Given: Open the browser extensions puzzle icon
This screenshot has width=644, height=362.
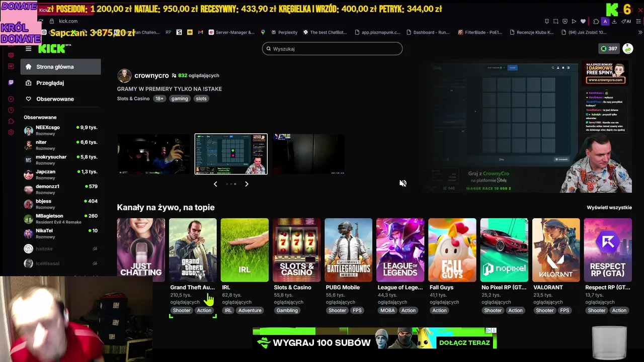Looking at the screenshot, I should click(x=596, y=21).
